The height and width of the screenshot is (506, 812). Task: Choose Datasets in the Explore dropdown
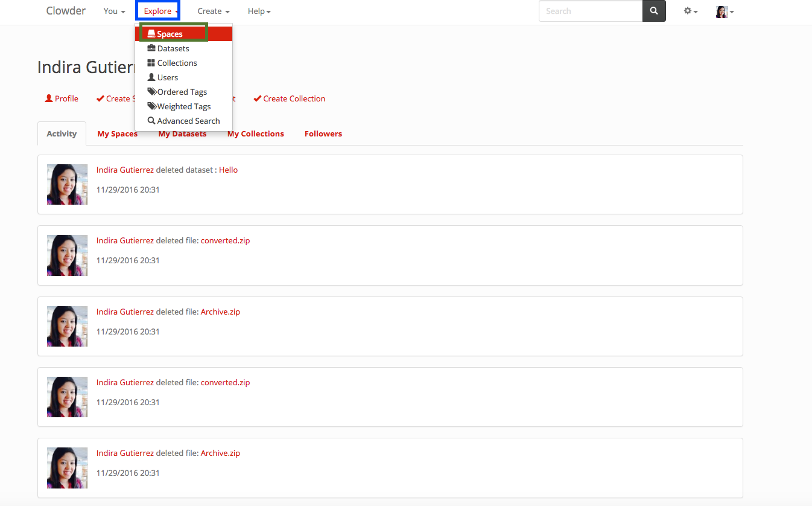click(173, 48)
